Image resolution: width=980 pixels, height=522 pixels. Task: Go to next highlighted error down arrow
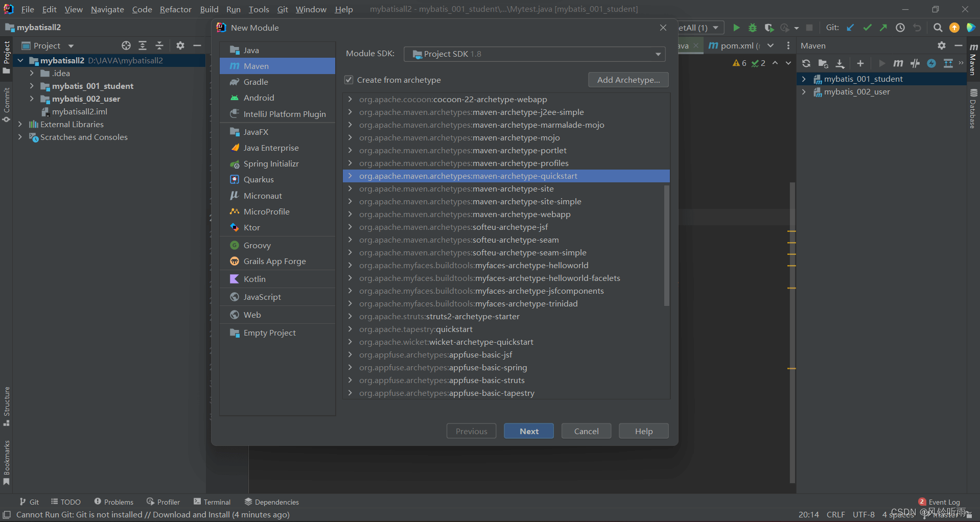(x=788, y=63)
